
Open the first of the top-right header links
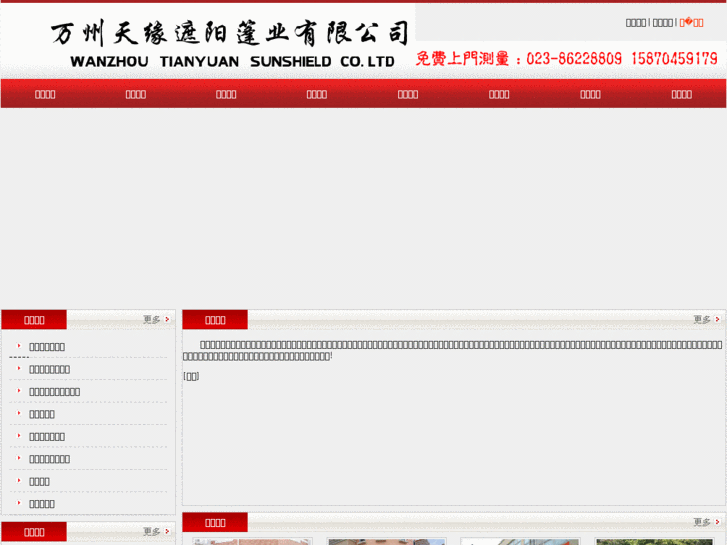point(636,23)
